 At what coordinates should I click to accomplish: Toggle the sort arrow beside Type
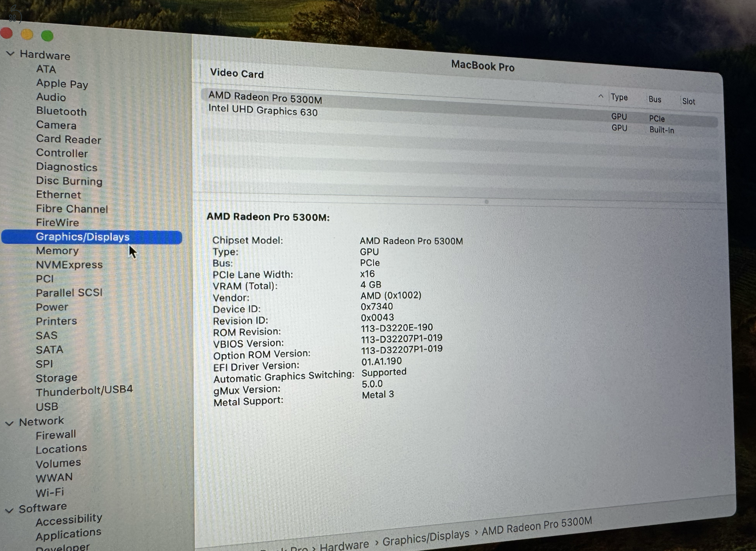tap(600, 96)
